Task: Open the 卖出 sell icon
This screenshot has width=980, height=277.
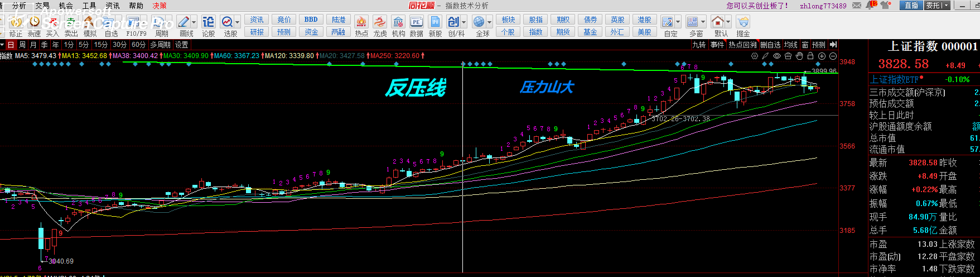Action: pos(71,22)
